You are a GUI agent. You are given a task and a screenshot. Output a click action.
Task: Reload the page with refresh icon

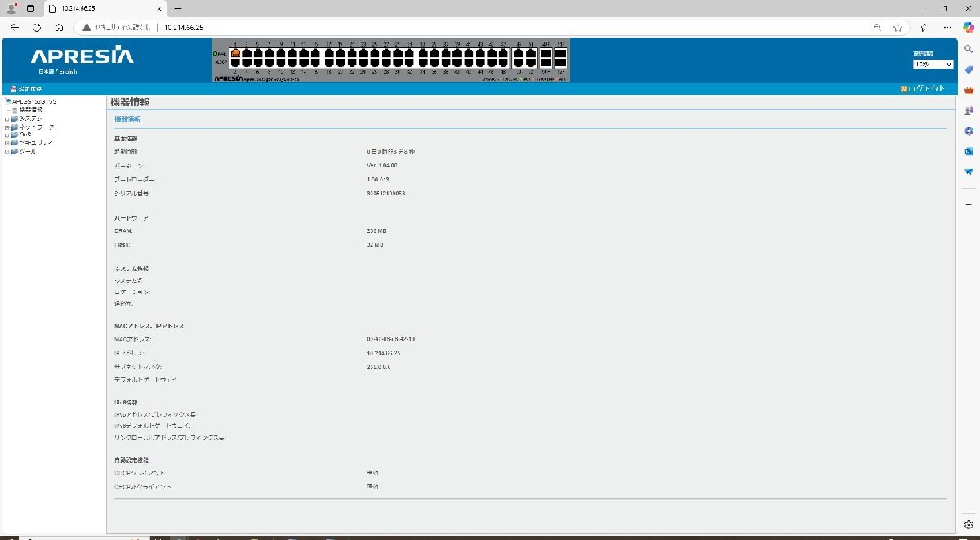point(37,27)
